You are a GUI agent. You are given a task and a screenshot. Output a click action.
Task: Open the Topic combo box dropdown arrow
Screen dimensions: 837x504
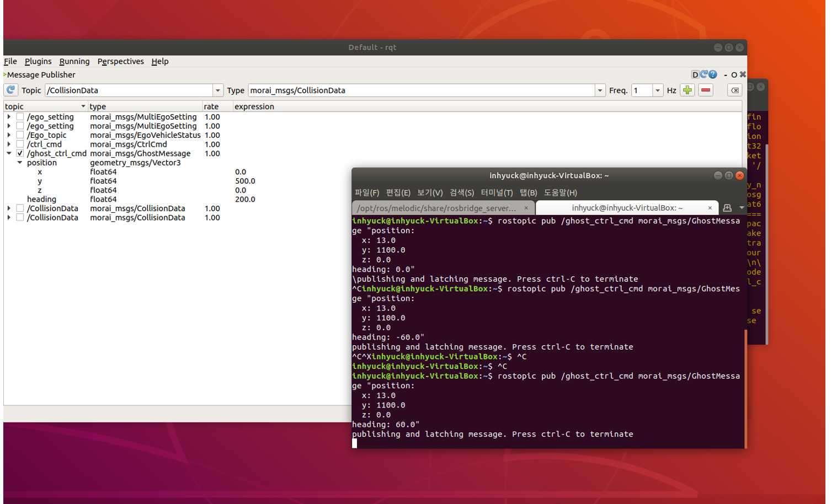[x=217, y=90]
